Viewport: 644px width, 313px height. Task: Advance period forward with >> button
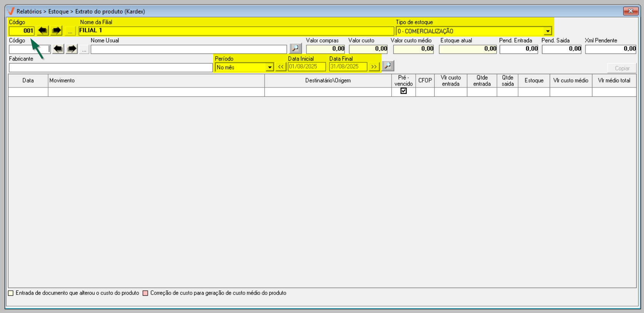coord(374,67)
